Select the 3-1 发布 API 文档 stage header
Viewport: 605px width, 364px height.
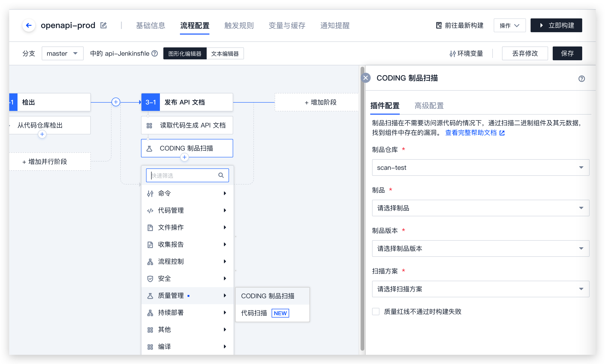pos(187,102)
